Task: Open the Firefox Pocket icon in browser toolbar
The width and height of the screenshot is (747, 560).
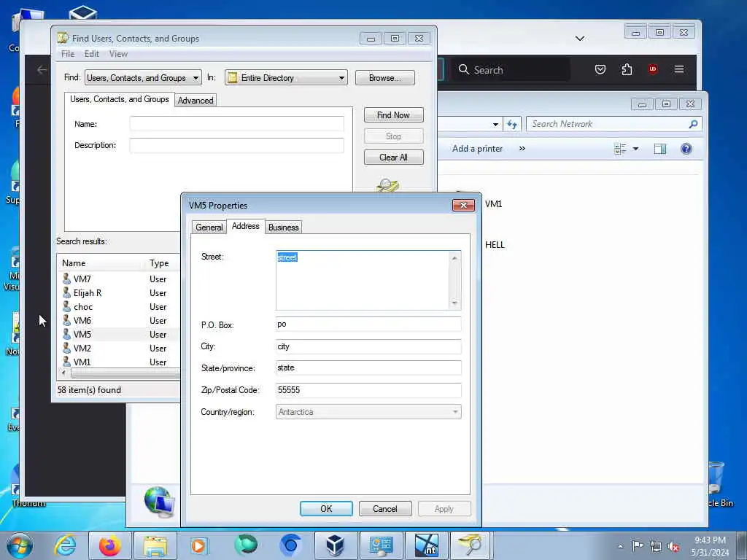Action: (x=600, y=69)
